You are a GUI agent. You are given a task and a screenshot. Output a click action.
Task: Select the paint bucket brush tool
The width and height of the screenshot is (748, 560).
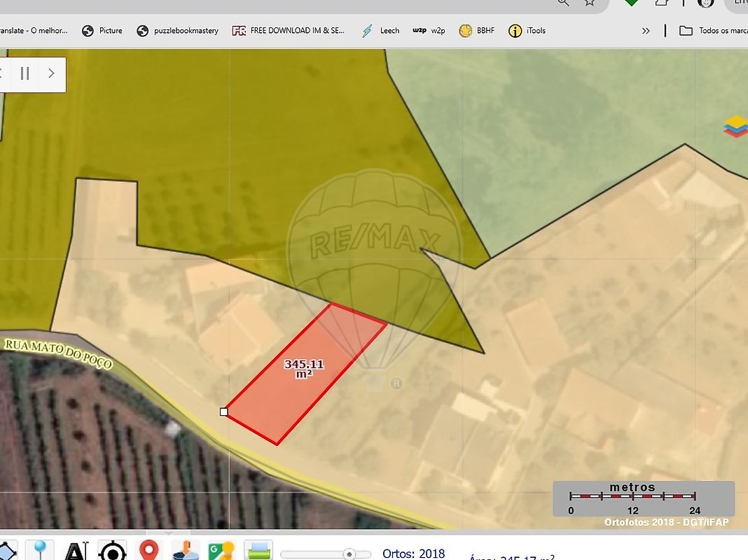point(186,551)
